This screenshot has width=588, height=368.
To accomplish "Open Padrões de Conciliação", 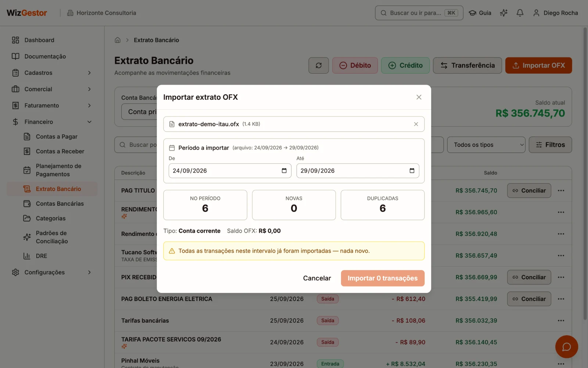I will point(57,237).
